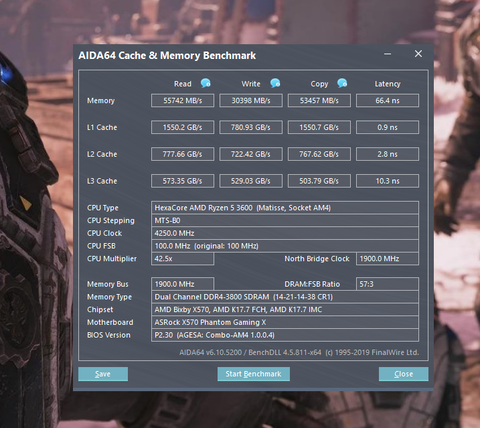
Task: Click the Close button at bottom right
Action: point(404,374)
